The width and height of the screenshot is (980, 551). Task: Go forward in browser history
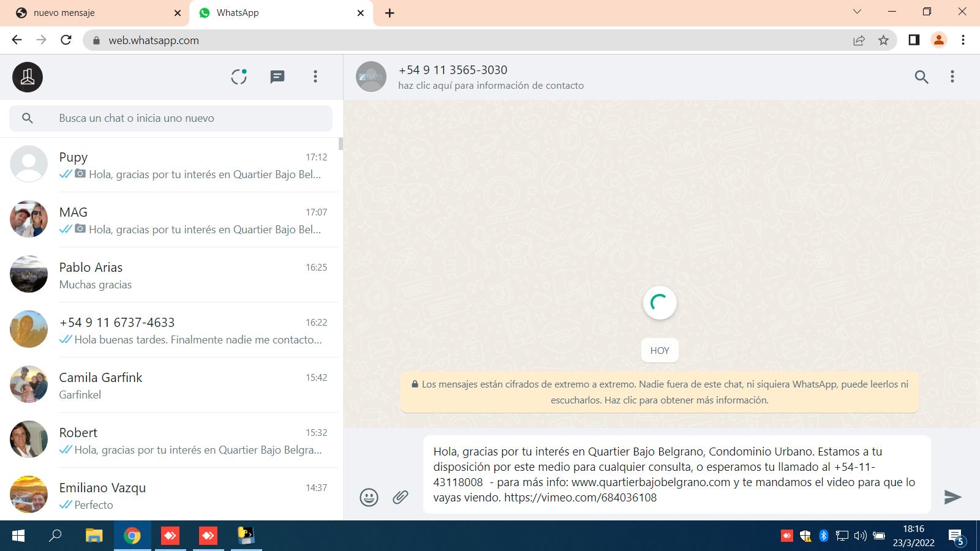(x=41, y=40)
